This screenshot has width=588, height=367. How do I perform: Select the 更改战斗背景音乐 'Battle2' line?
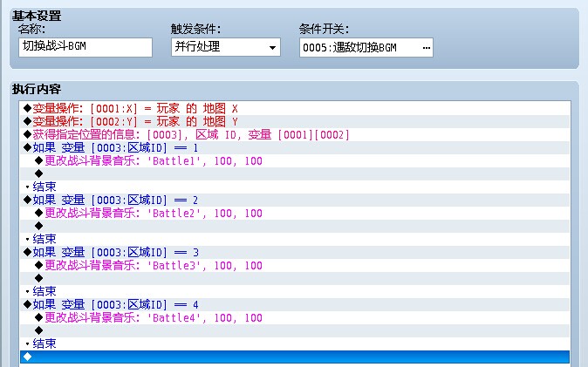tap(295, 214)
